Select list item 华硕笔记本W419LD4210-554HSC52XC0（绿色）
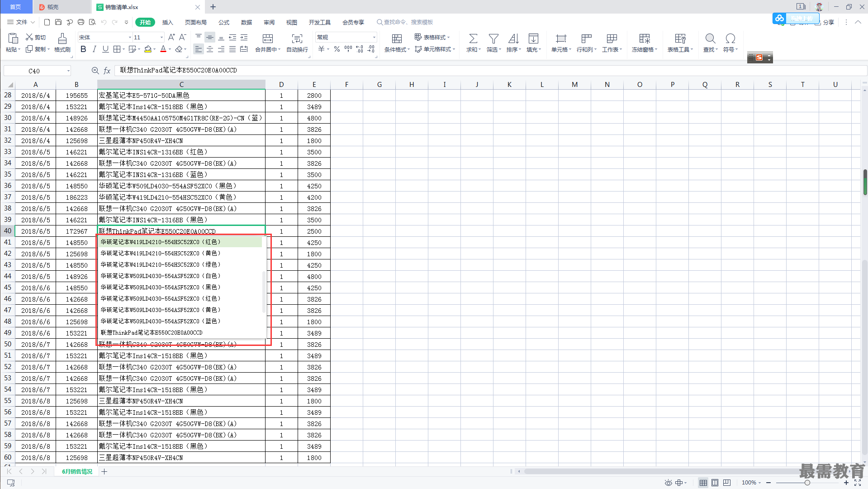Image resolution: width=868 pixels, height=489 pixels. (180, 265)
